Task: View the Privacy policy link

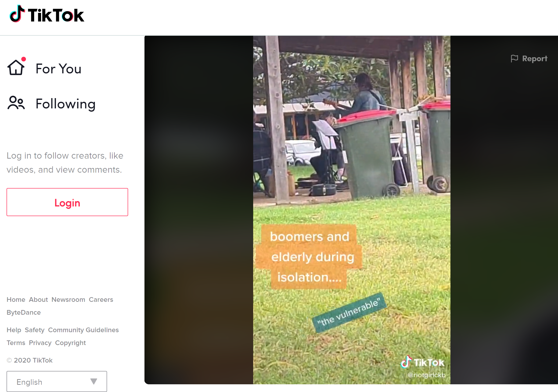Action: coord(40,343)
